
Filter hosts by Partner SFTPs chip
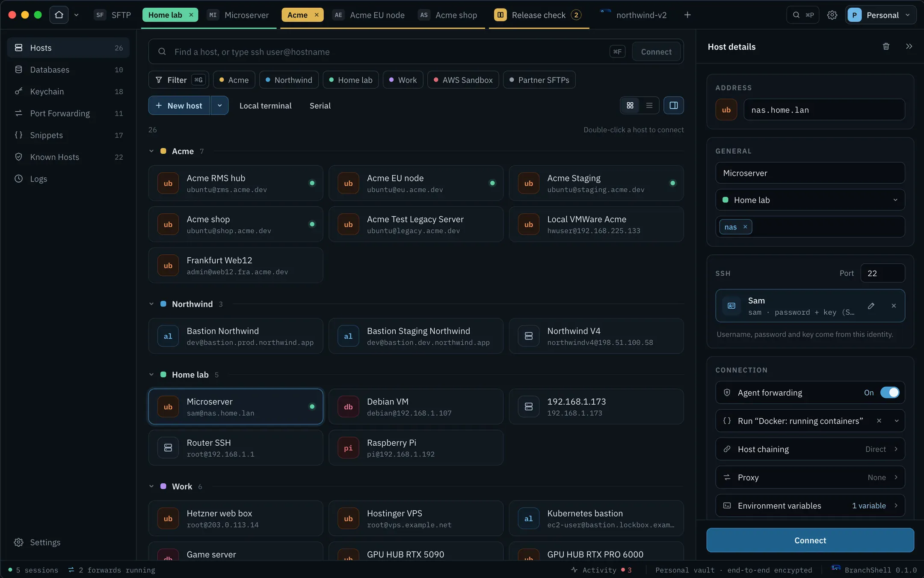(539, 80)
